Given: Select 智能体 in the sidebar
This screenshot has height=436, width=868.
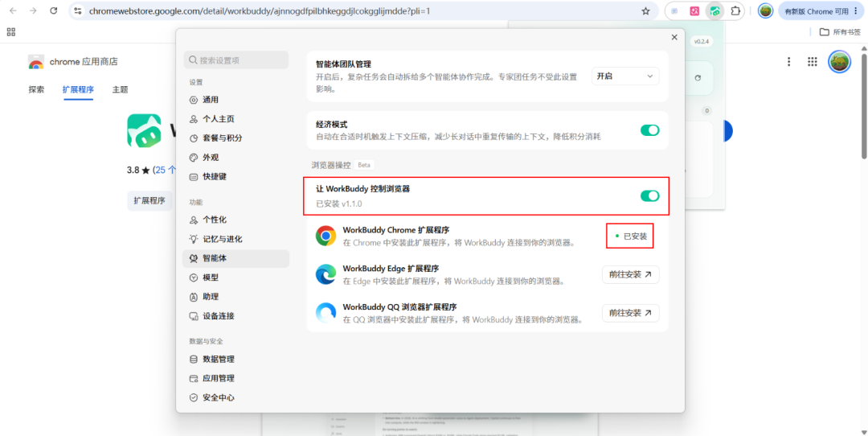Looking at the screenshot, I should coord(235,258).
